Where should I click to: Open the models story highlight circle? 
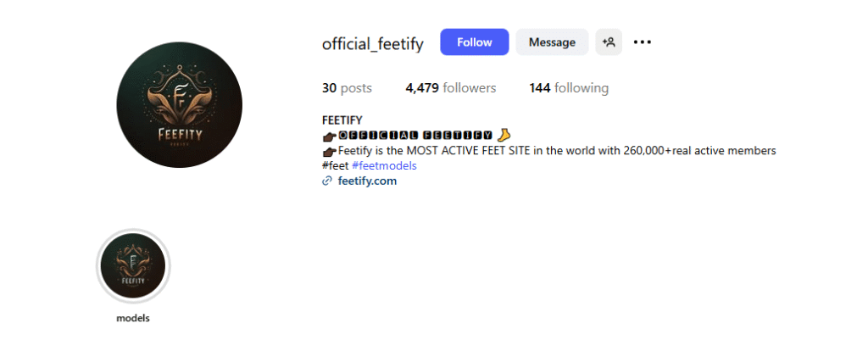(133, 266)
